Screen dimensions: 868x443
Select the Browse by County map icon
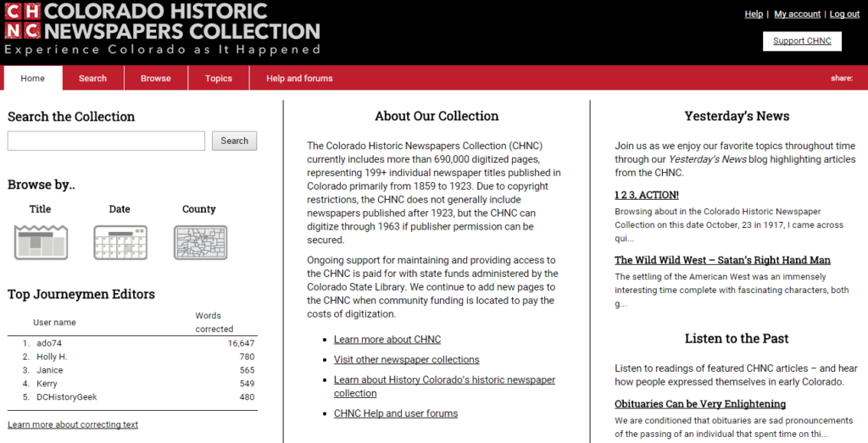pyautogui.click(x=200, y=242)
